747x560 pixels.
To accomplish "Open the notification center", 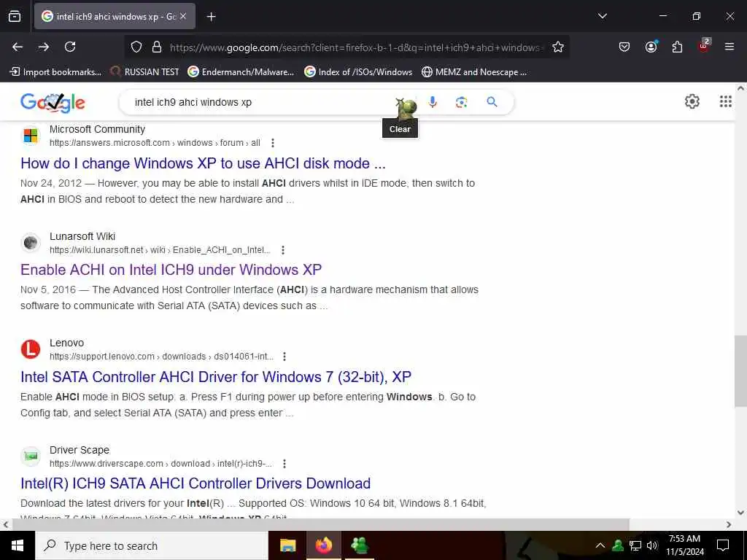I will [723, 545].
